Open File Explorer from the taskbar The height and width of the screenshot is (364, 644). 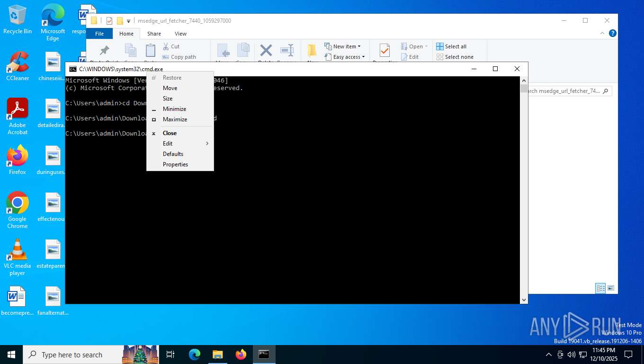coord(217,355)
